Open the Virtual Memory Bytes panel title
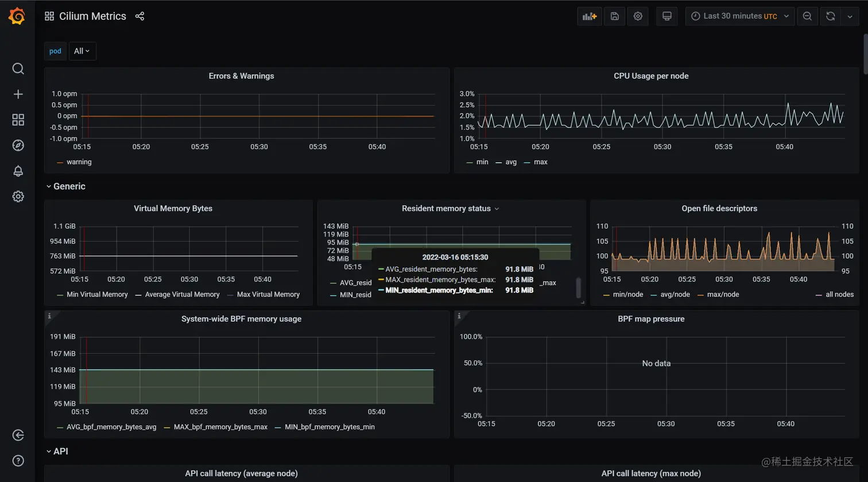 tap(173, 208)
